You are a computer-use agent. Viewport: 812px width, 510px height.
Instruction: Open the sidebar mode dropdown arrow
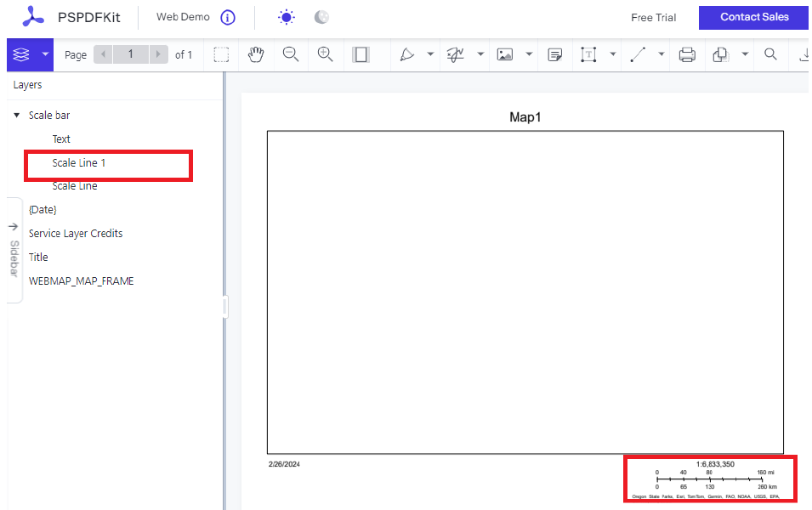(x=46, y=54)
